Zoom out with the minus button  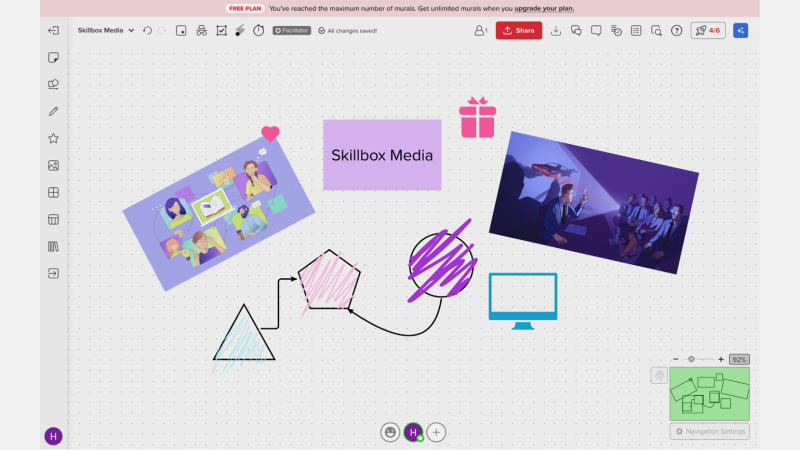pyautogui.click(x=676, y=359)
